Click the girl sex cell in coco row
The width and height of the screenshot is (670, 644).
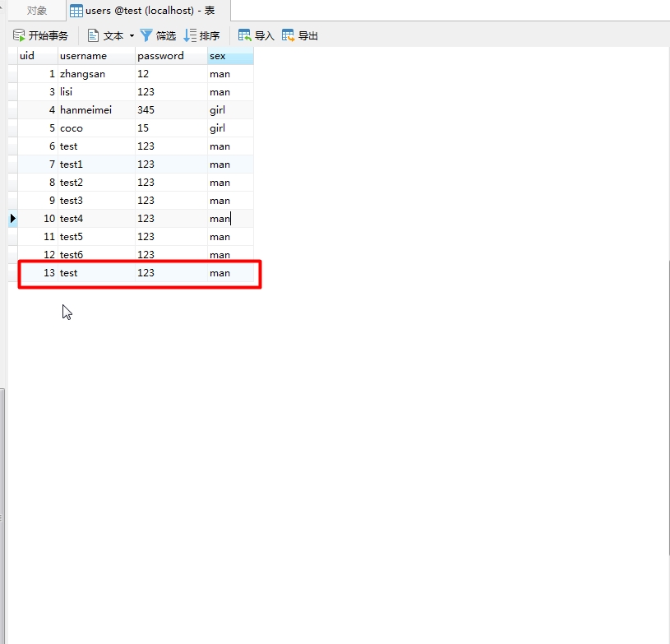230,128
